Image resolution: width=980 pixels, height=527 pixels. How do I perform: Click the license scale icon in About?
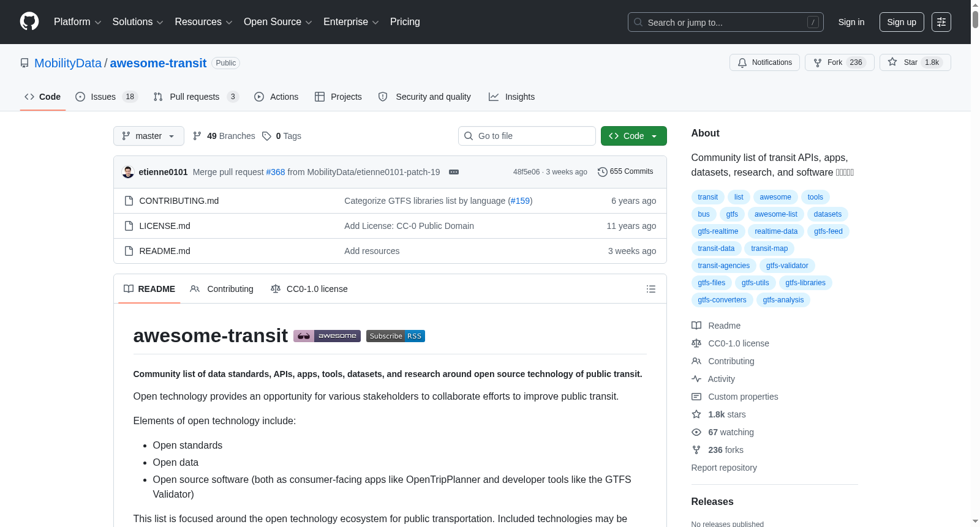click(x=696, y=343)
